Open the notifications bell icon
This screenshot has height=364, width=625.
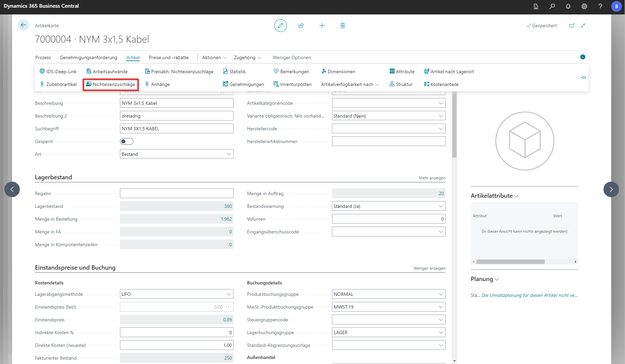tap(568, 6)
